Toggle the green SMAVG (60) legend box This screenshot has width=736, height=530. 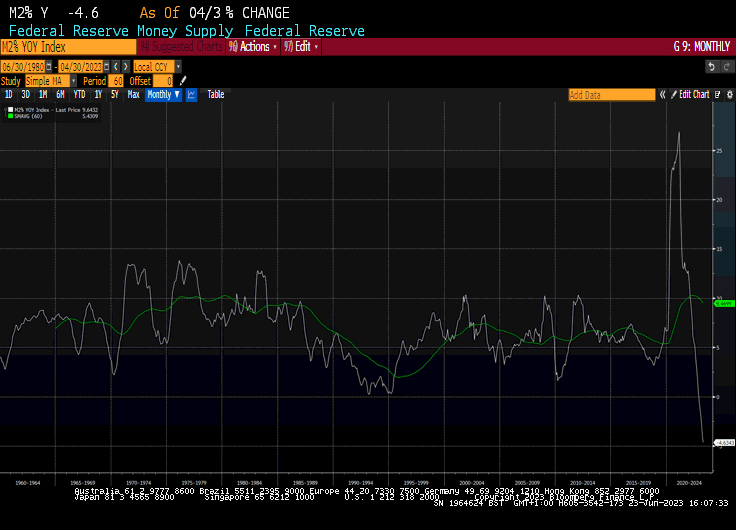10,115
